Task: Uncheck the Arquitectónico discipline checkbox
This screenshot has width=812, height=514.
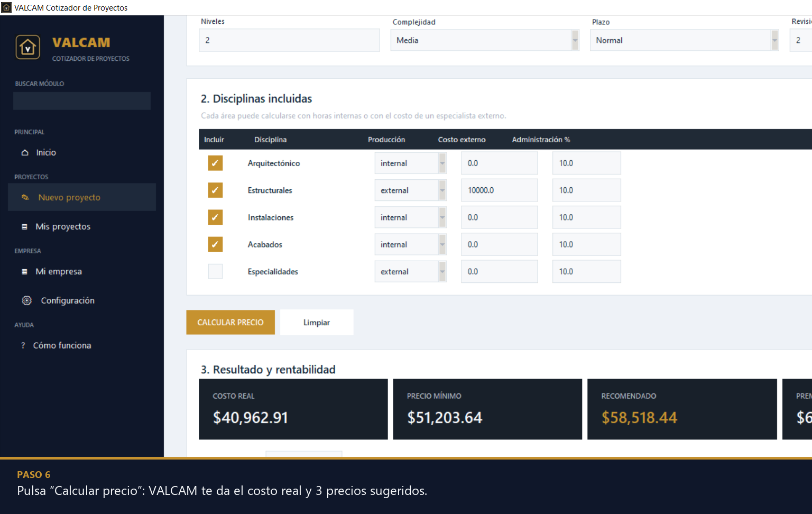Action: point(215,163)
